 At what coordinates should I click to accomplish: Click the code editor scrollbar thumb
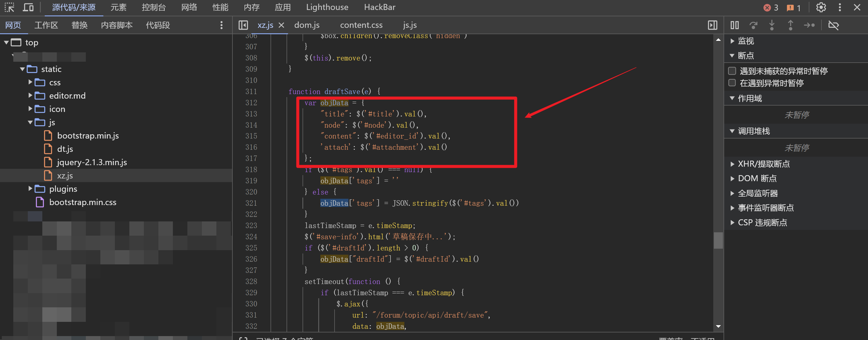(x=718, y=240)
